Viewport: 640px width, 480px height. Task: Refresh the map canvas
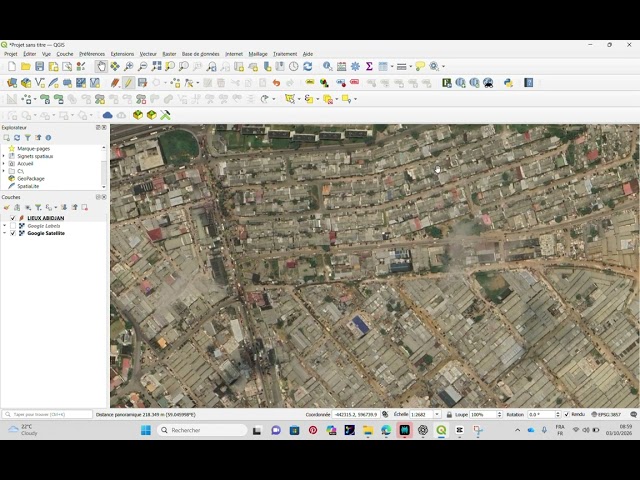(x=308, y=66)
